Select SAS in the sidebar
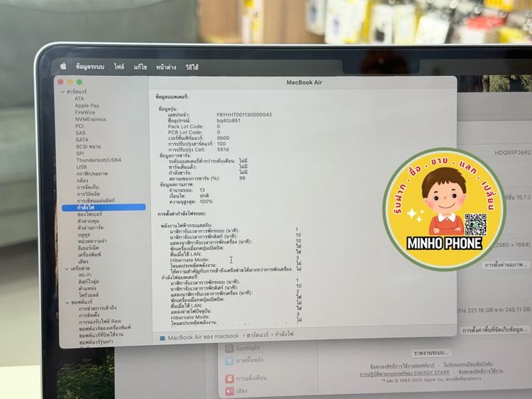This screenshot has height=399, width=532. coord(80,133)
